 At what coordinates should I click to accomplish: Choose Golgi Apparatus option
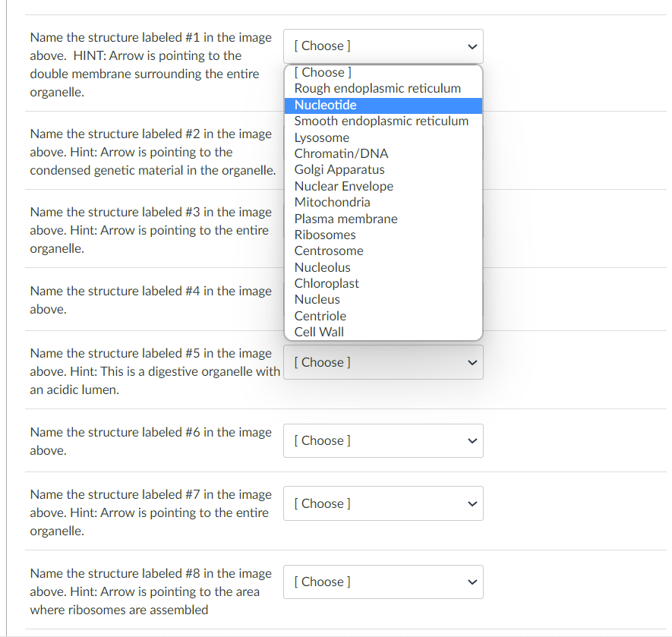click(383, 169)
